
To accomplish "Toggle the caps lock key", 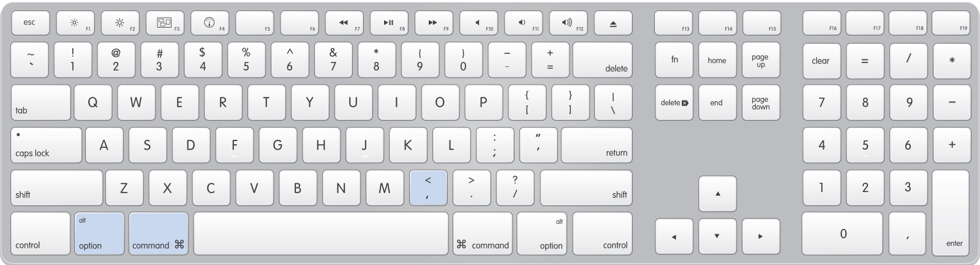I will (46, 145).
